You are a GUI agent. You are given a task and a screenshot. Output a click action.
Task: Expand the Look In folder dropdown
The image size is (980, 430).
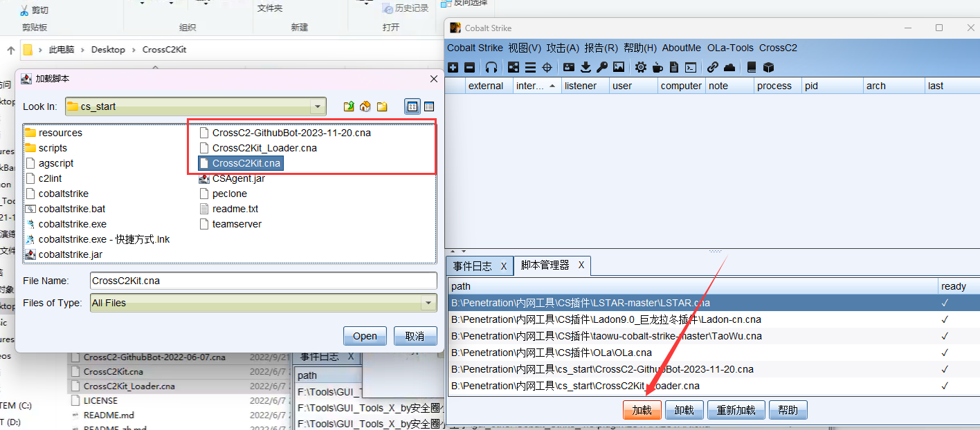[318, 106]
